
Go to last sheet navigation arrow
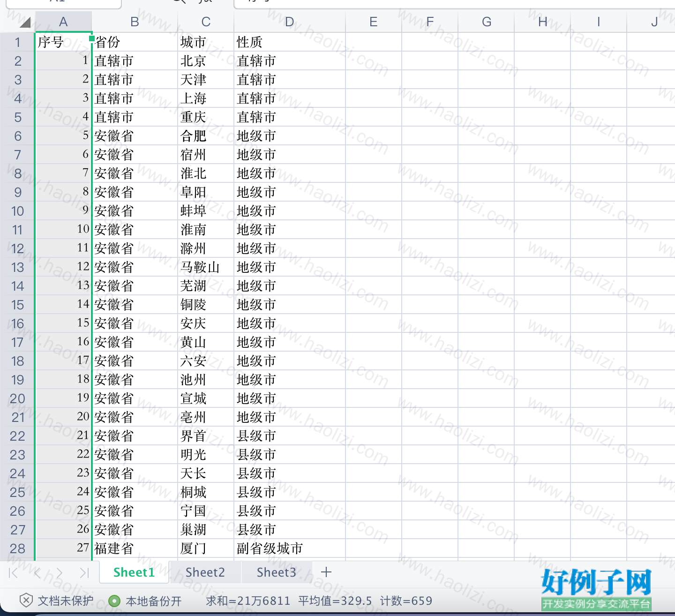point(84,572)
